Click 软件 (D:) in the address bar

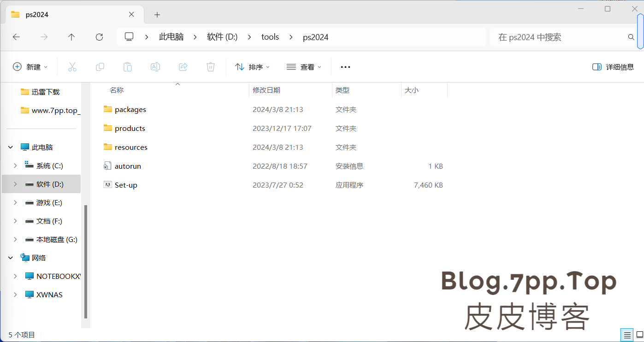(222, 37)
